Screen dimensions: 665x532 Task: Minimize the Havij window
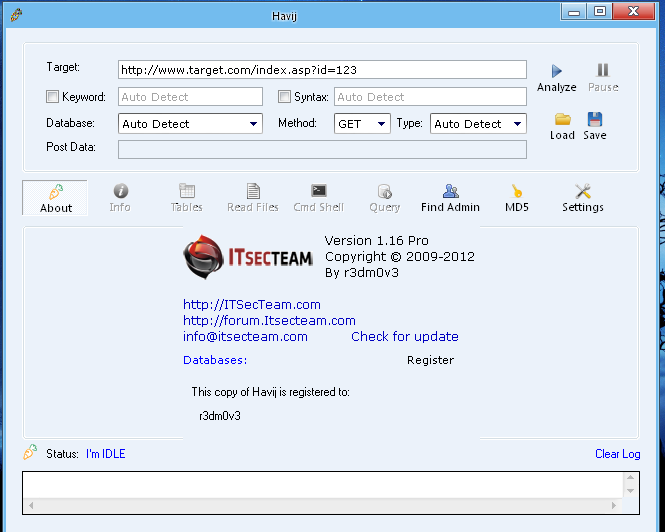(x=574, y=11)
